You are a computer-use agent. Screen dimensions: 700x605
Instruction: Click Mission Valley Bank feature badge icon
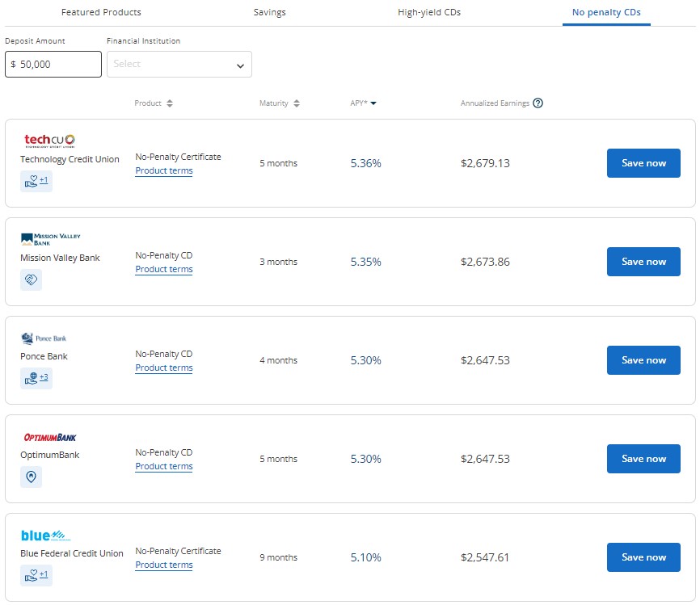click(31, 279)
